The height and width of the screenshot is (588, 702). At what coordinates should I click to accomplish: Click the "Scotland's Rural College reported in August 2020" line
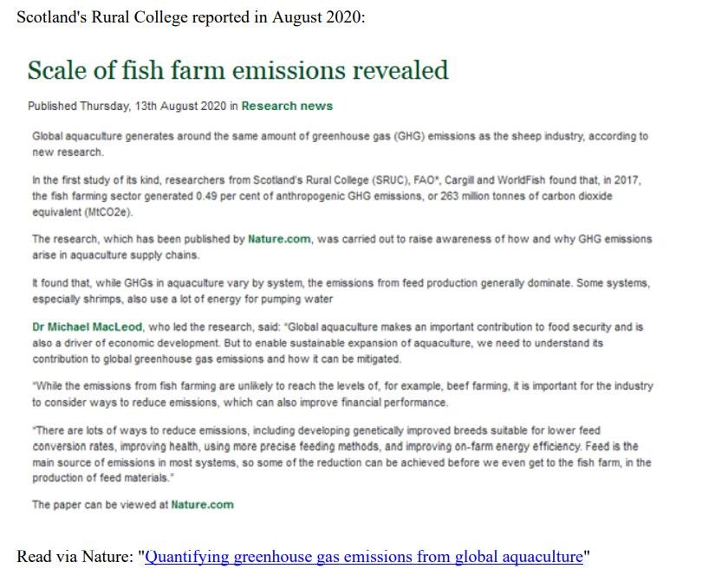[191, 18]
